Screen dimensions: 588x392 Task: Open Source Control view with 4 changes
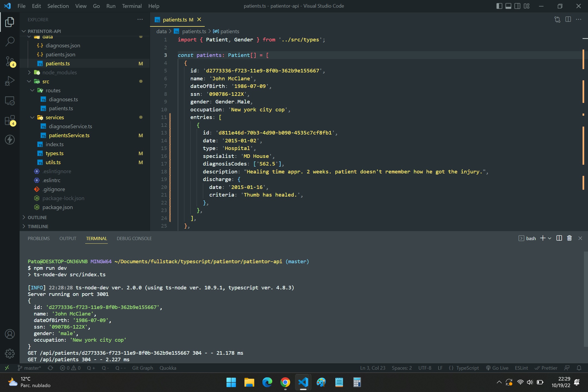click(x=10, y=61)
